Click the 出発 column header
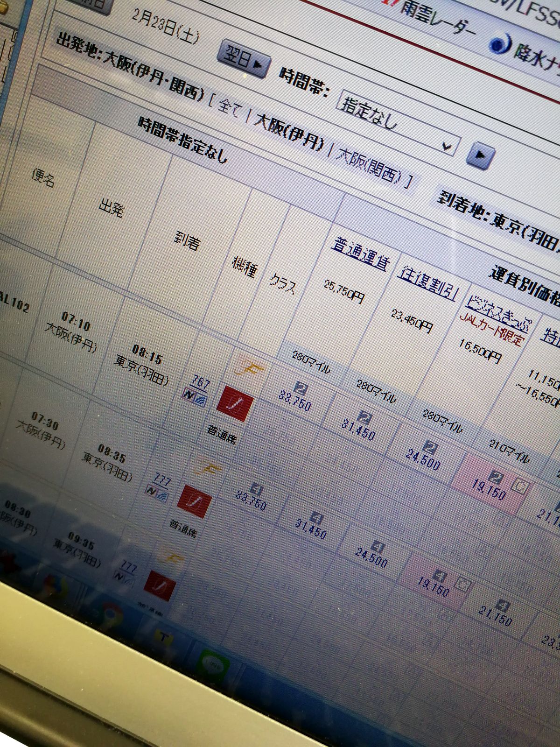The width and height of the screenshot is (560, 747). pyautogui.click(x=112, y=209)
